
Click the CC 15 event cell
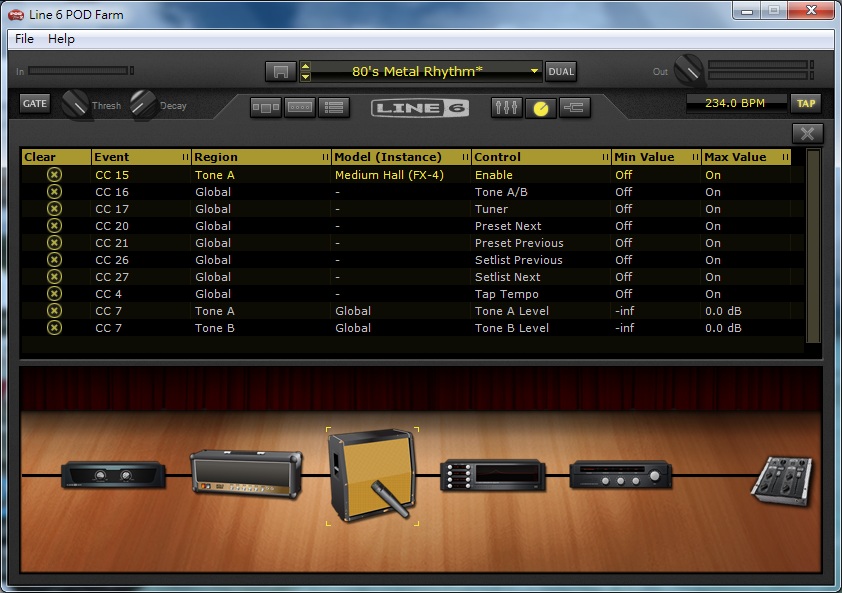coord(112,175)
